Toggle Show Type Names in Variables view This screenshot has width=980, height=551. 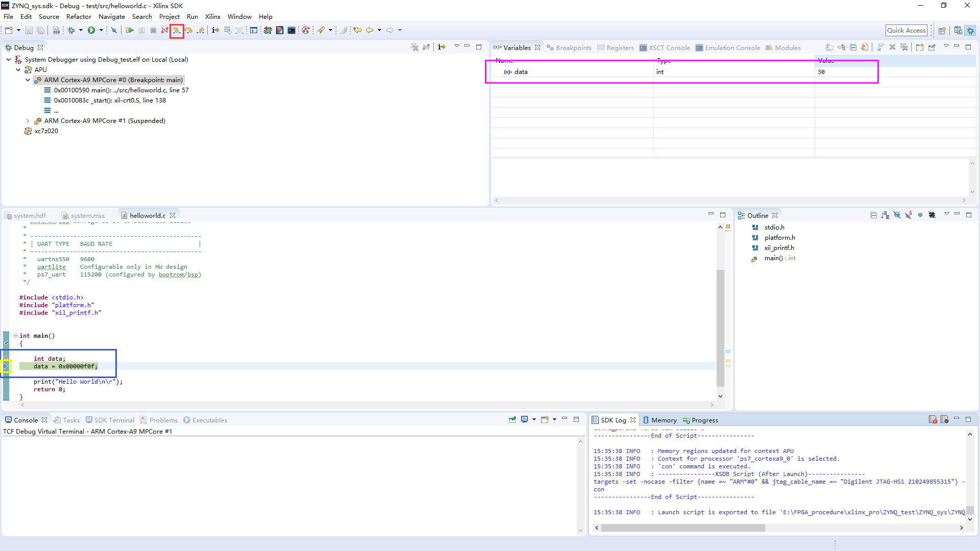click(829, 47)
